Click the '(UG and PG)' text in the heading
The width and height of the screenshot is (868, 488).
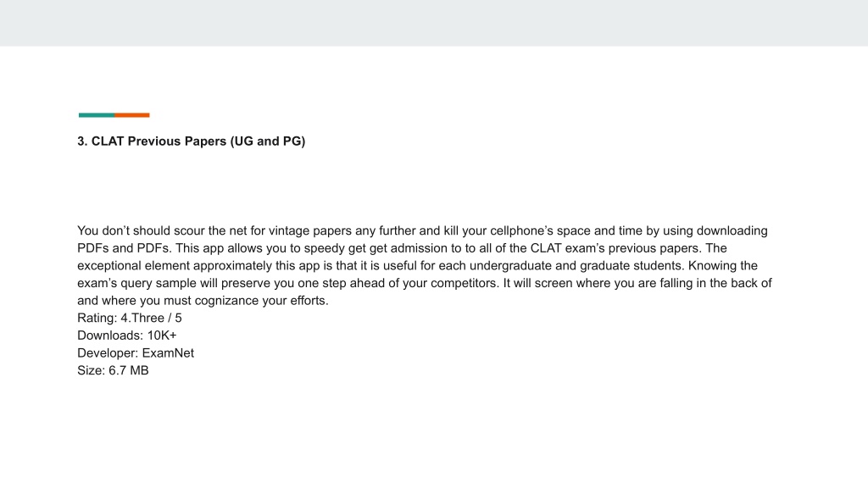pyautogui.click(x=268, y=141)
